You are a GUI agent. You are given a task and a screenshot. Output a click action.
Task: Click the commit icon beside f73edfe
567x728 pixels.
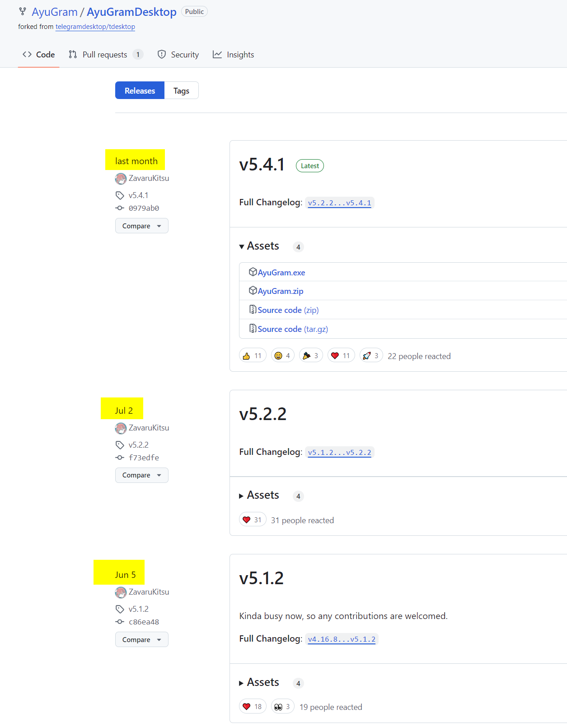(x=120, y=458)
